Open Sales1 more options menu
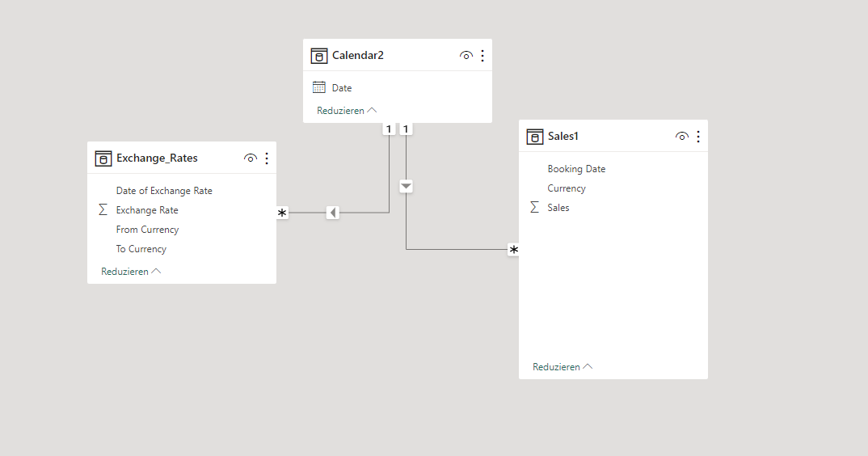 coord(698,137)
